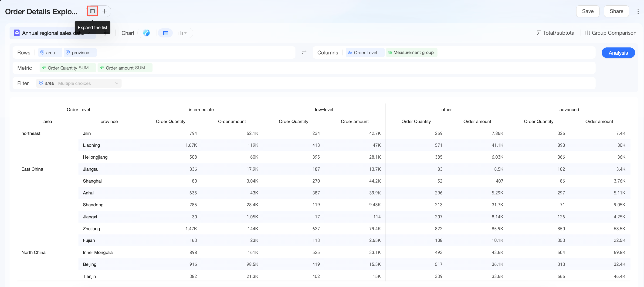Click the Analysis button
Image resolution: width=644 pixels, height=287 pixels.
click(x=618, y=53)
